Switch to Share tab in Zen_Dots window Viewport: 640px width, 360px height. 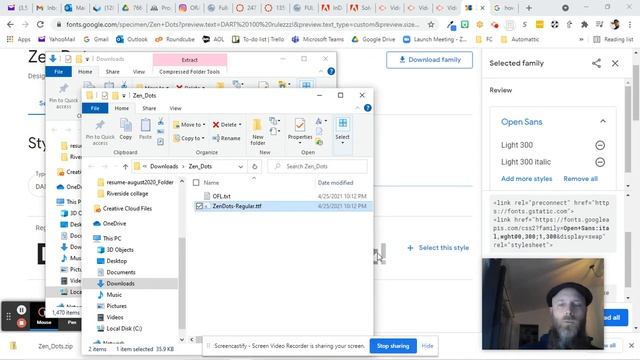pos(149,108)
